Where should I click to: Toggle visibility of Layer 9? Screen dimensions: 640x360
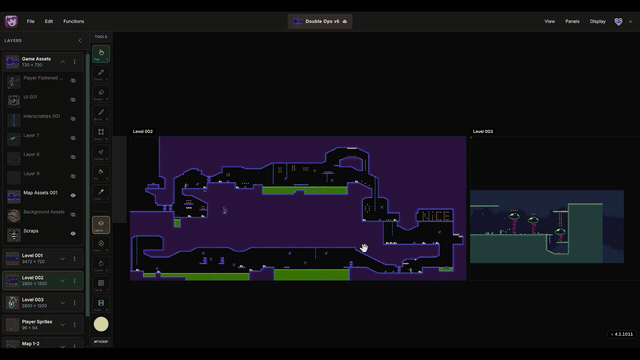coord(73,176)
